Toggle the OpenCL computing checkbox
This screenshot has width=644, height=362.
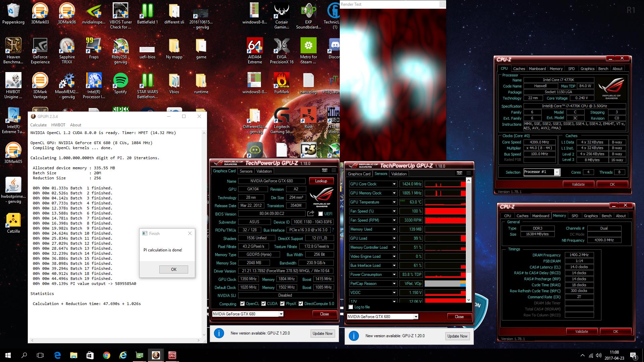click(242, 304)
